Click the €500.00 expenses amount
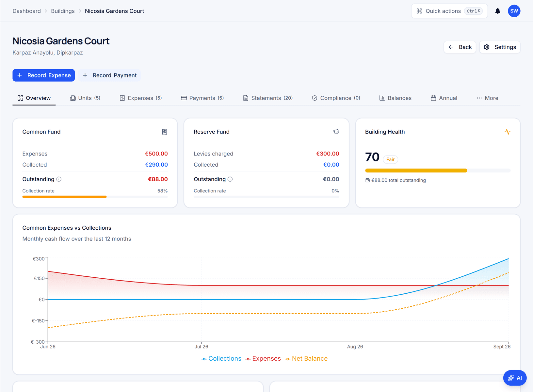Image resolution: width=533 pixels, height=392 pixels. point(156,154)
